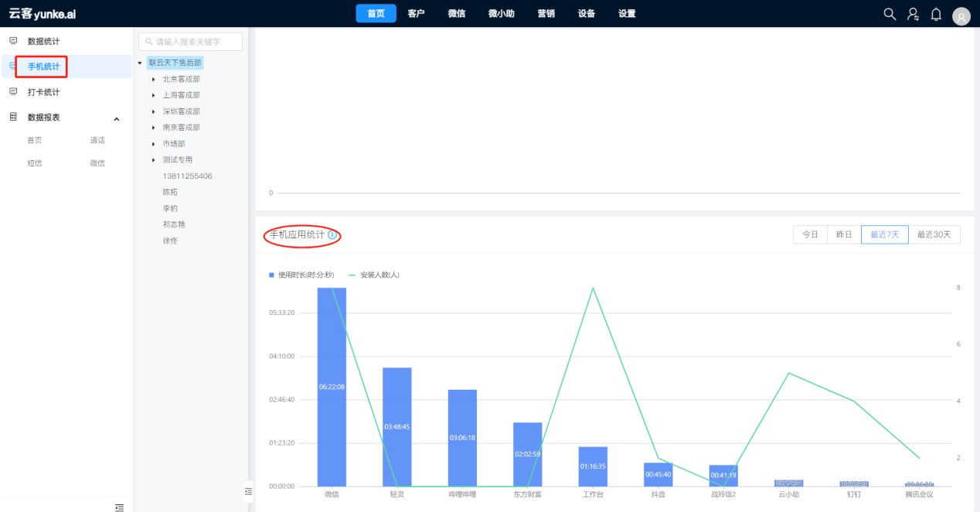Click the 战玲珑2 bar labeled 00:41:19

coord(723,476)
